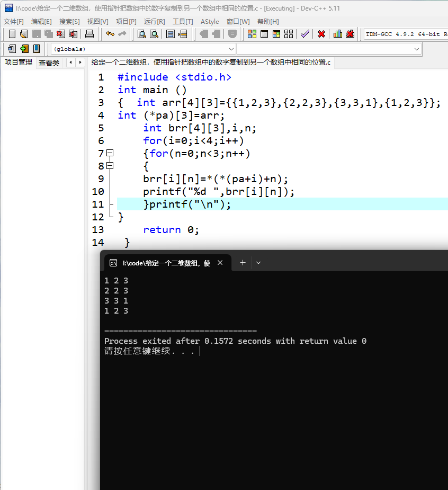
Task: Close the console tab with X
Action: (x=220, y=263)
